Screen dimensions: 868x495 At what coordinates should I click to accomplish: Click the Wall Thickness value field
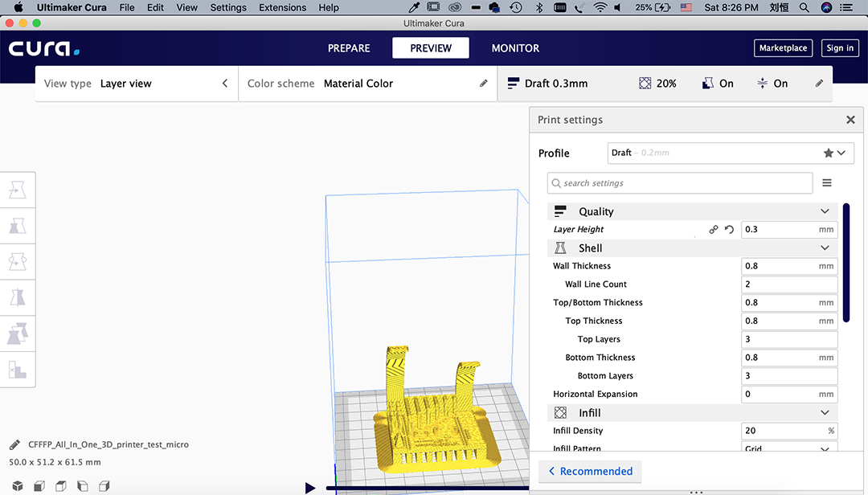[x=789, y=266]
